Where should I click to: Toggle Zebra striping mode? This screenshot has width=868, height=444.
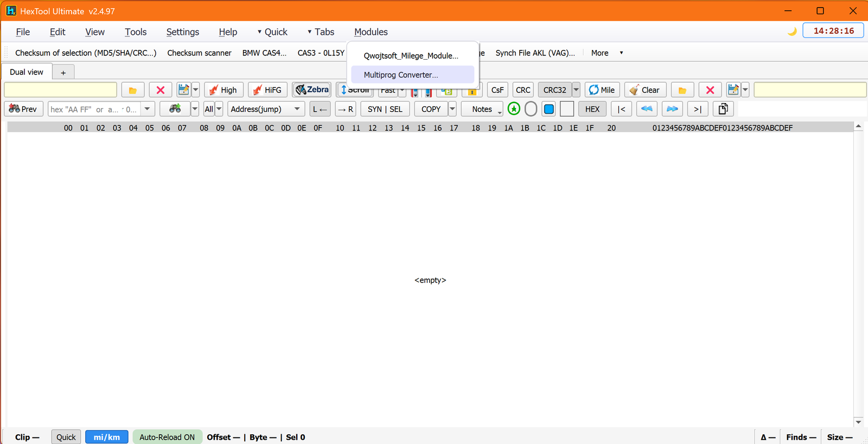(312, 90)
